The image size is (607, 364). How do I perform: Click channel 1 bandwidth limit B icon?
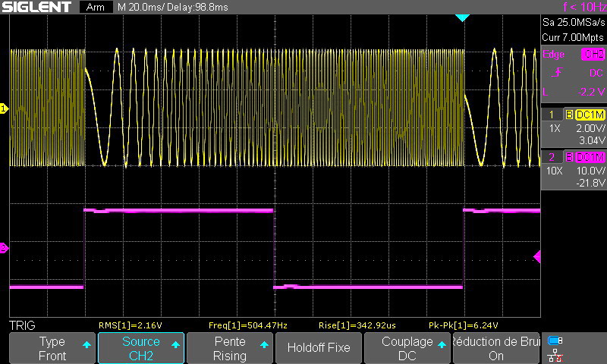click(568, 114)
